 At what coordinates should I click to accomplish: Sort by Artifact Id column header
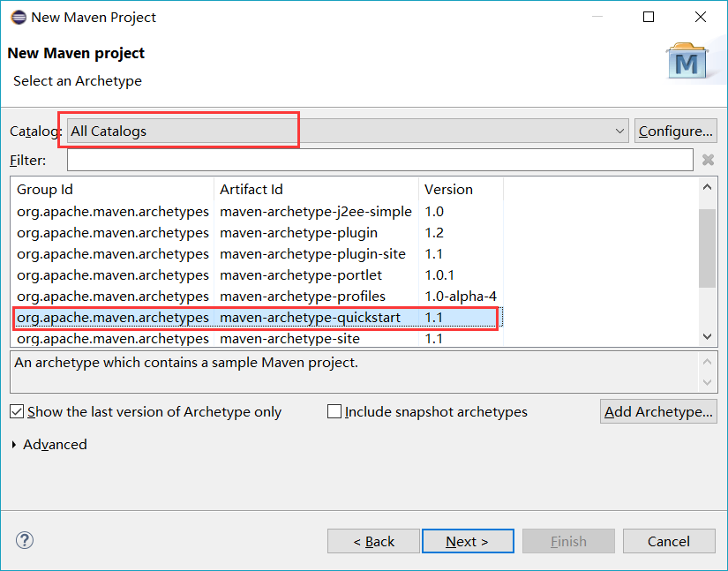coord(316,190)
